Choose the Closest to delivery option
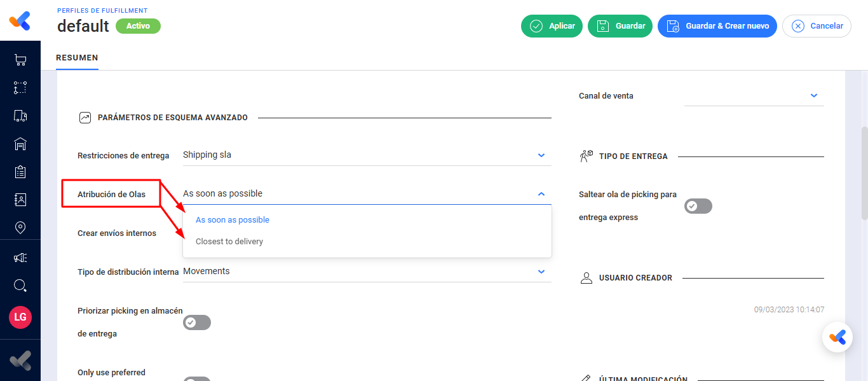Screen dimensions: 868x381 point(229,242)
